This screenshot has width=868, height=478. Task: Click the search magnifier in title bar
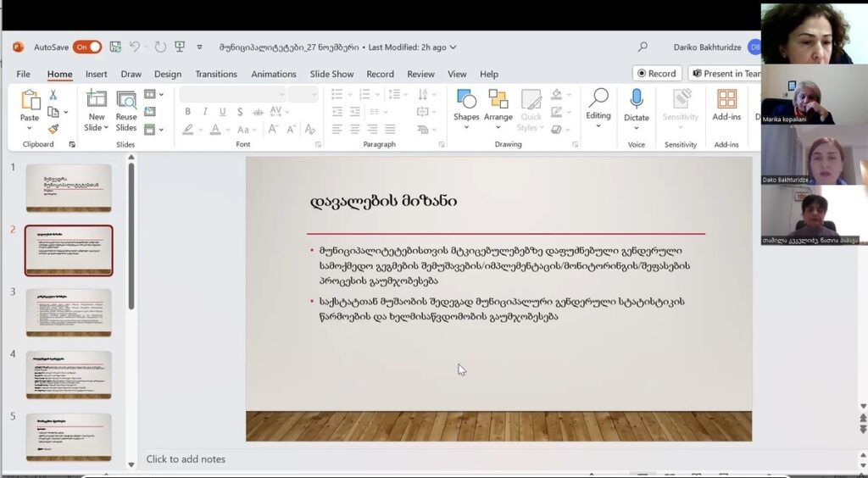[x=643, y=47]
